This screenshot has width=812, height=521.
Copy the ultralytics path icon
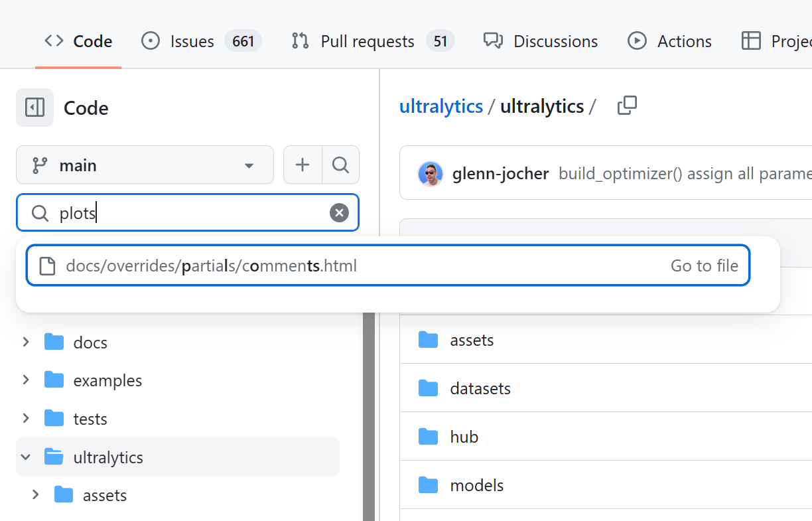(627, 106)
